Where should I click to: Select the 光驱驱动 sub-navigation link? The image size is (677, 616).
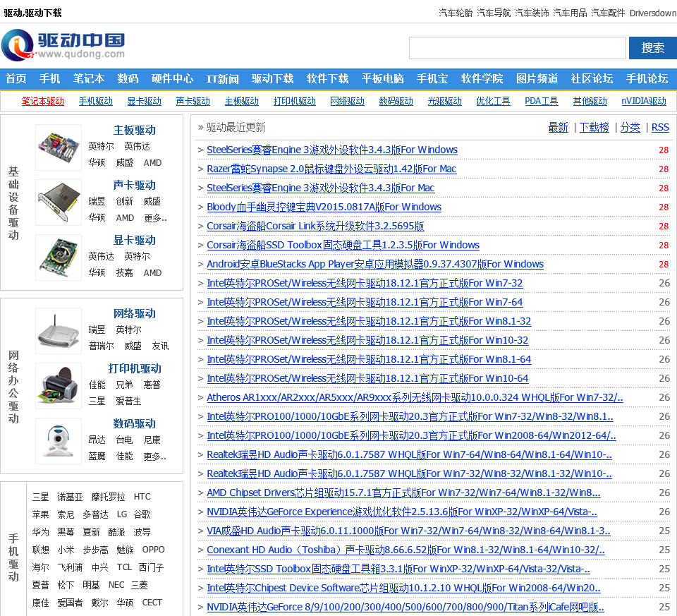tap(445, 101)
